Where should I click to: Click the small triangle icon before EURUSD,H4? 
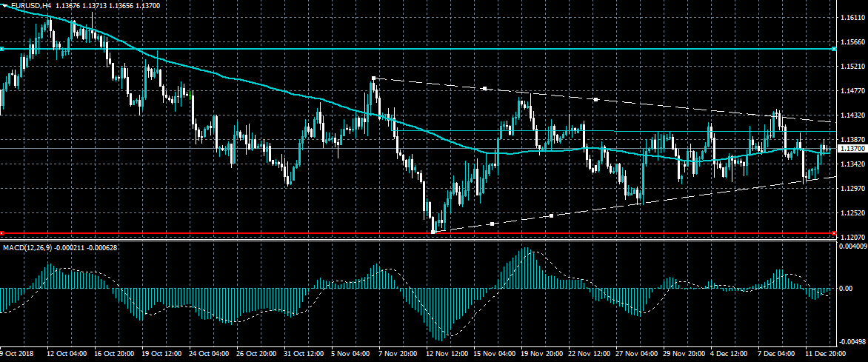[5, 4]
